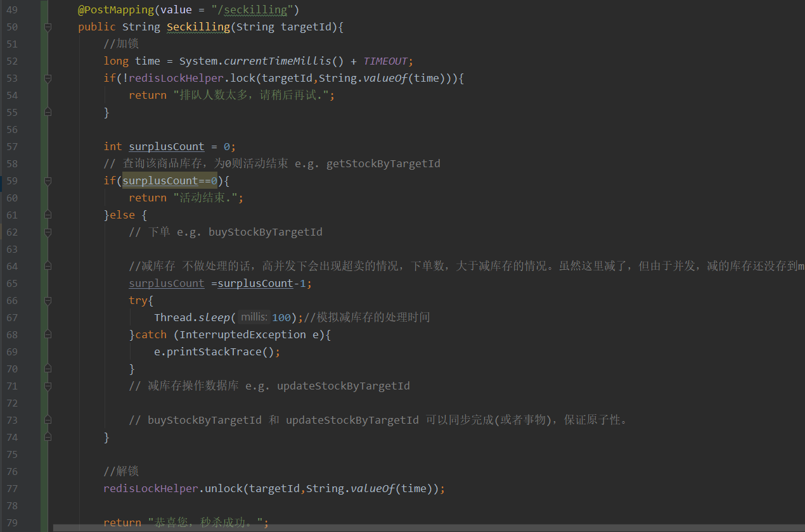Collapse the surplusCount==0 if-block at line 59
The height and width of the screenshot is (532, 805).
(x=48, y=181)
